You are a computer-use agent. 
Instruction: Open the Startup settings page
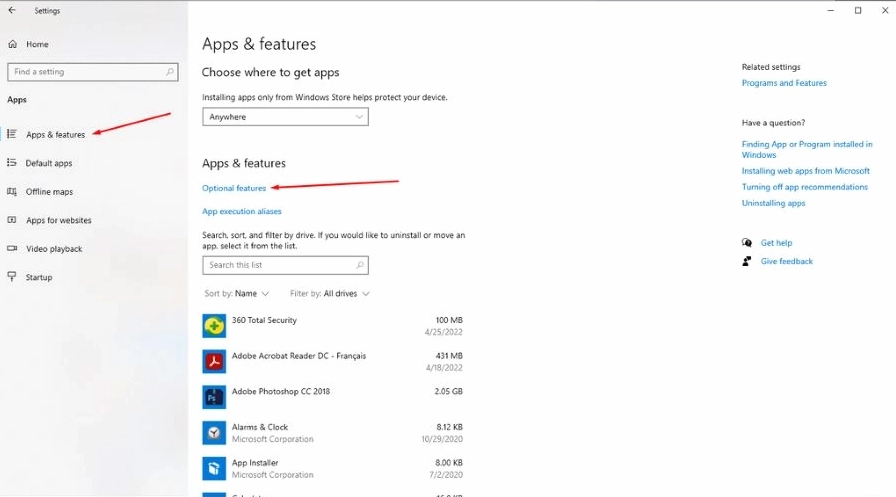(x=39, y=277)
